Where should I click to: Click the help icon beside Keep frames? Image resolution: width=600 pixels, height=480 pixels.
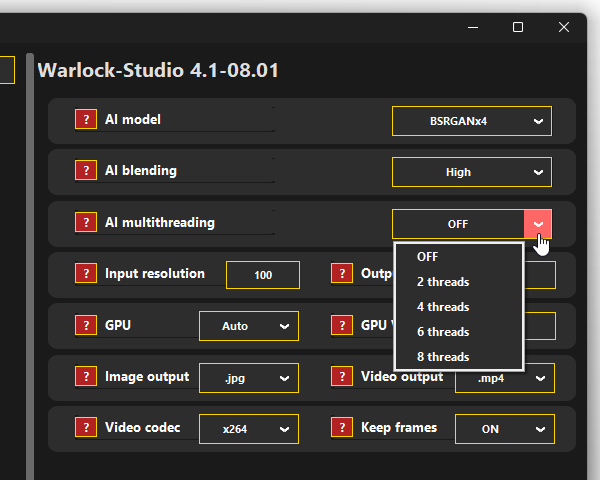(x=342, y=428)
